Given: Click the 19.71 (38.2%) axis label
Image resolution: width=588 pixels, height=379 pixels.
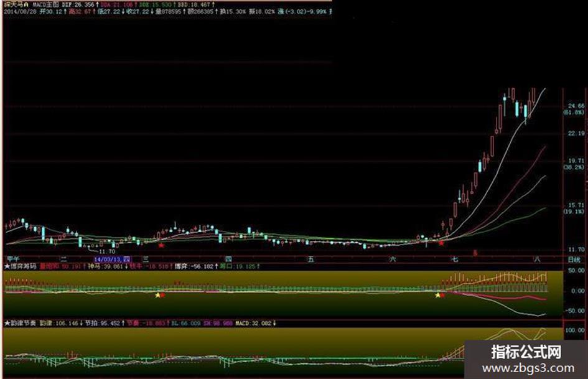Looking at the screenshot, I should (574, 164).
